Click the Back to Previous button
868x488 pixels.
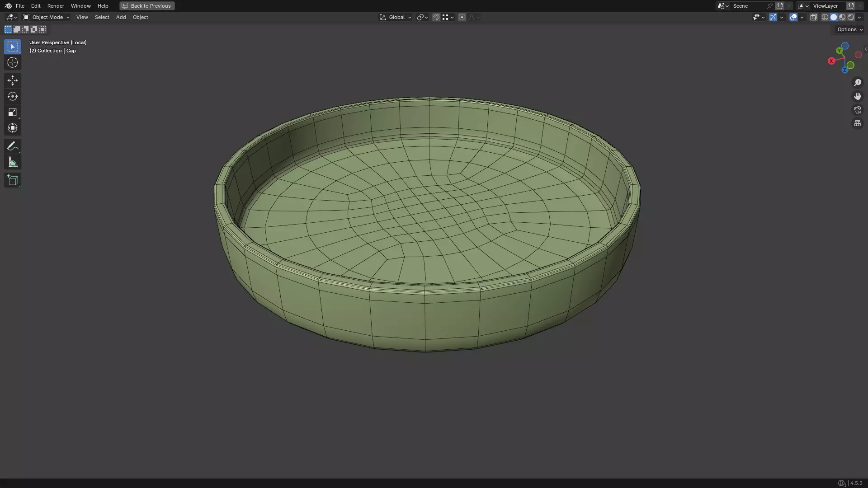click(x=147, y=6)
